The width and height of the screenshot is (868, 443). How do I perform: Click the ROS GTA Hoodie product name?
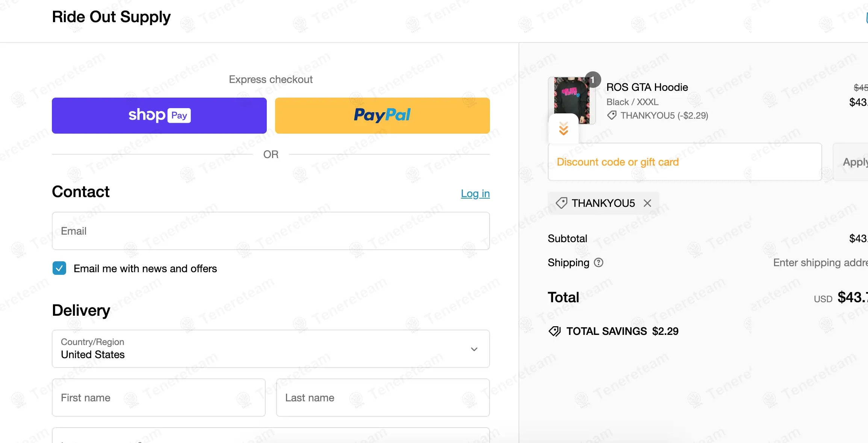647,87
